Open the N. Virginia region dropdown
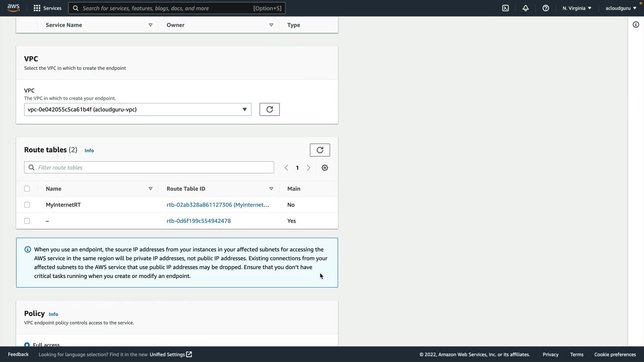Screen dimensions: 644x362 point(577,8)
